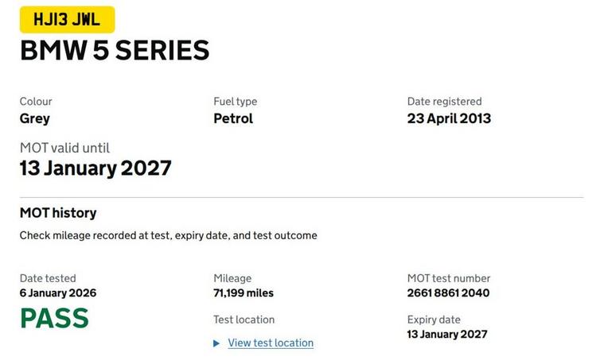Click the Date registered label
Image resolution: width=604 pixels, height=364 pixels.
(444, 102)
